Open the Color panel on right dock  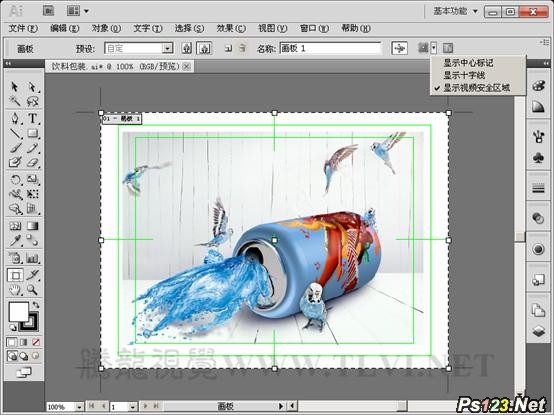tap(538, 86)
